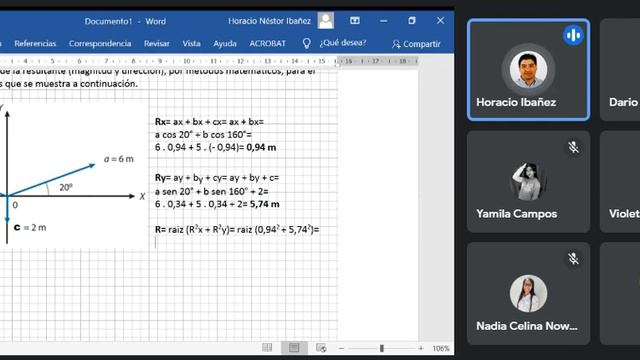This screenshot has height=360, width=640.
Task: Select the Violet participant tile
Action: 620,182
